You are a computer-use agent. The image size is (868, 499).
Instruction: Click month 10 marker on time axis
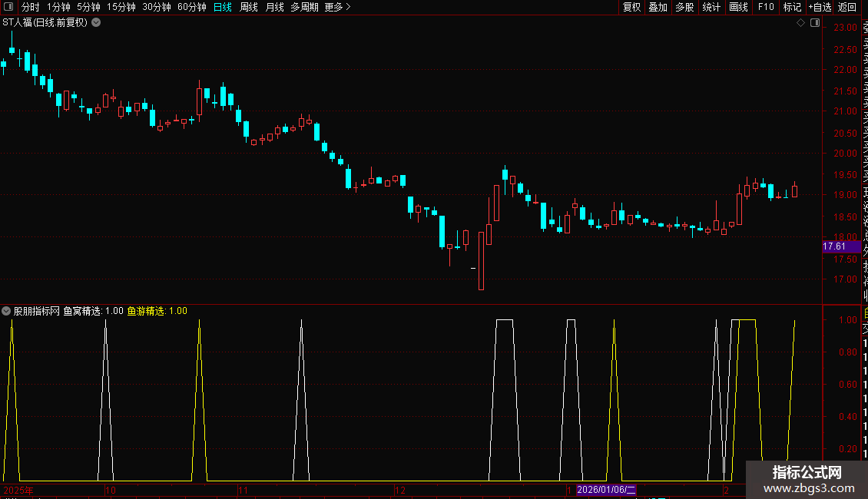(x=111, y=490)
